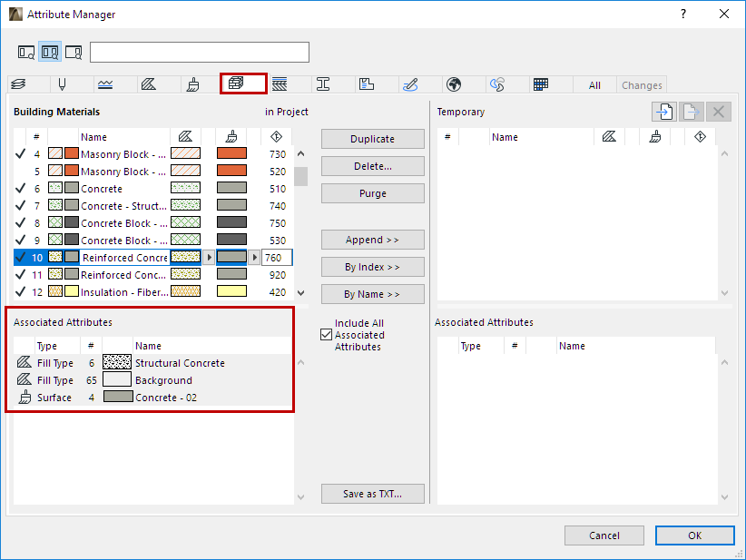Click the help question mark button
This screenshot has height=560, width=746.
pos(683,14)
